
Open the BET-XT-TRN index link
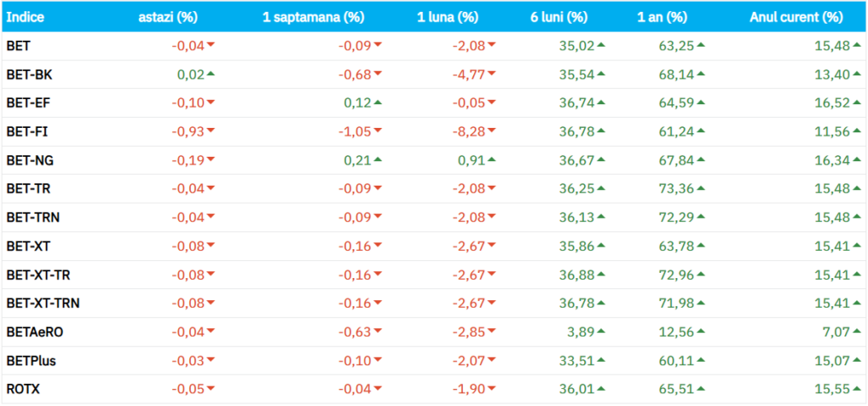click(x=43, y=303)
